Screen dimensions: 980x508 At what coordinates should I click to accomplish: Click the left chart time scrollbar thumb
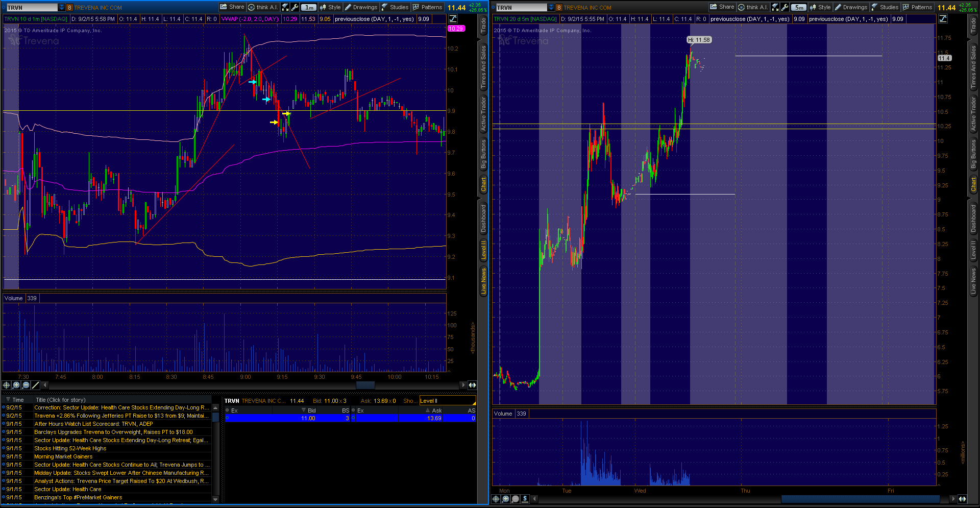tap(365, 385)
